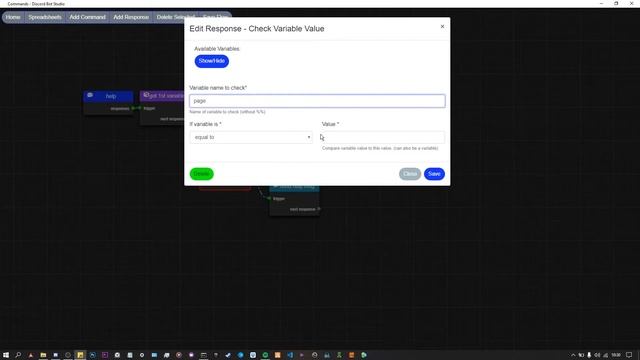Click the microphone icon in the system tray
The image size is (640, 360).
pyautogui.click(x=589, y=355)
